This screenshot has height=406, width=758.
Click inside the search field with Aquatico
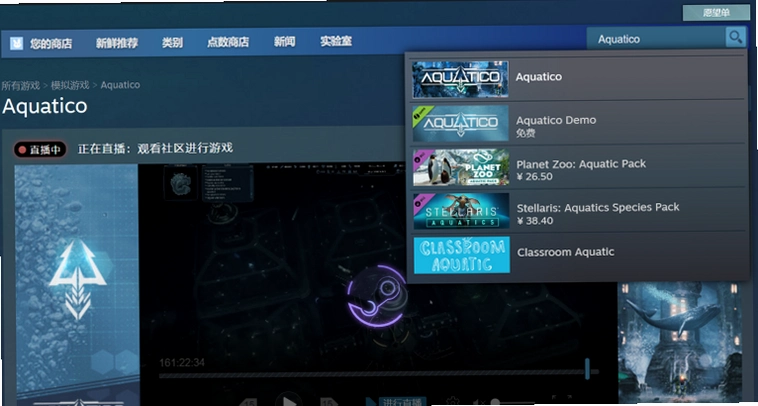[656, 39]
